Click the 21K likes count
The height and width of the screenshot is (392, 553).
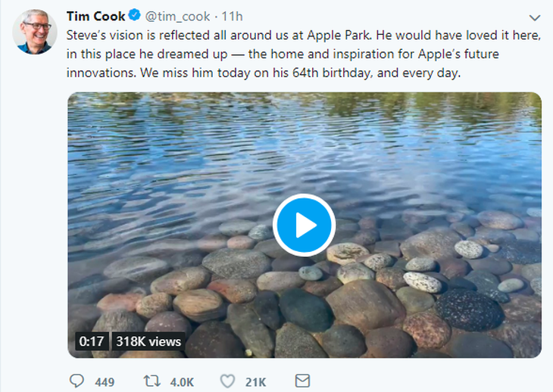pos(256,382)
